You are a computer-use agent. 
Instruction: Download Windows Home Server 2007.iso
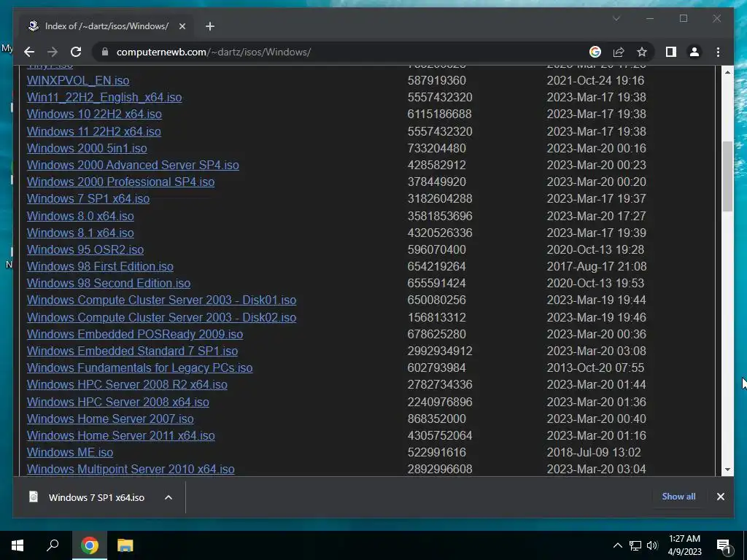point(111,419)
